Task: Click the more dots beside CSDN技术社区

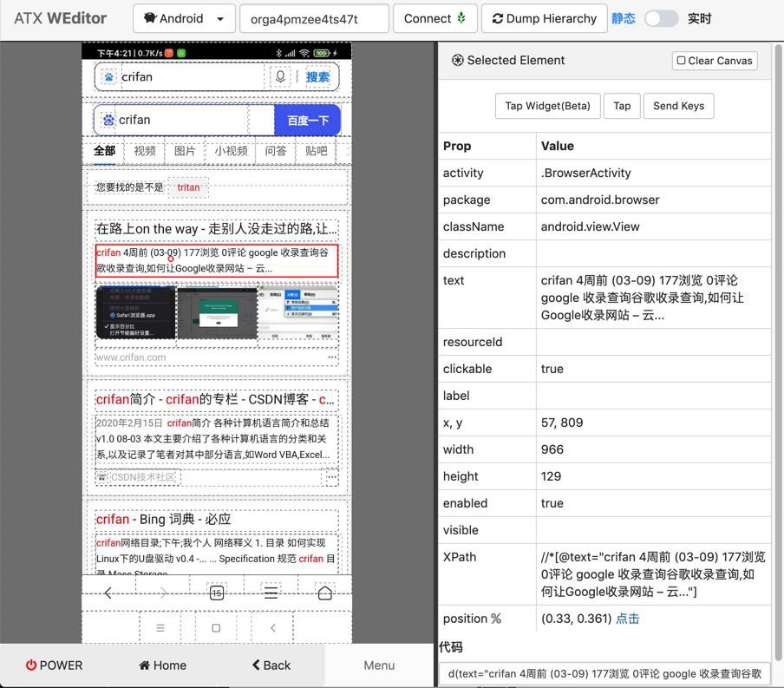Action: pos(332,477)
